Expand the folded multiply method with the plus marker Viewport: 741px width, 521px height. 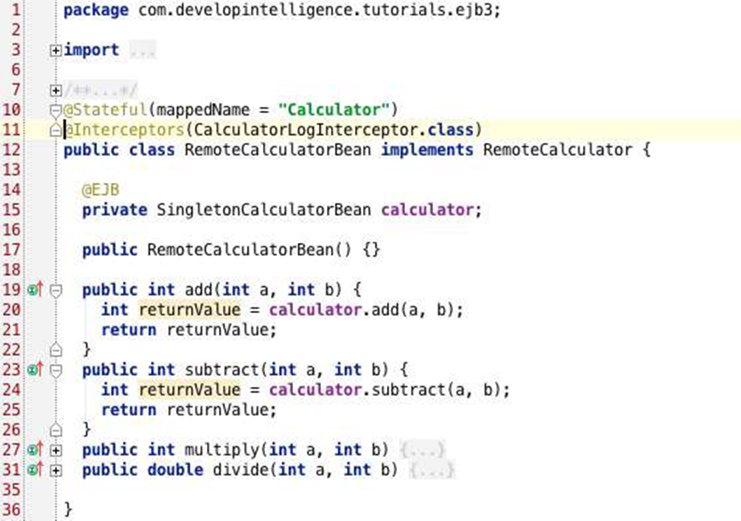[55, 449]
